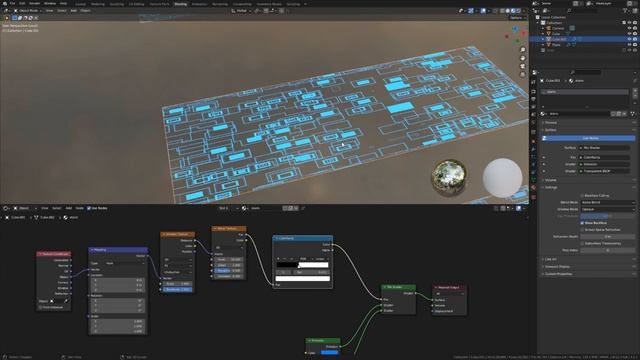This screenshot has height=360, width=640.
Task: Click Transparent BSDF shader slot button
Action: [x=604, y=171]
